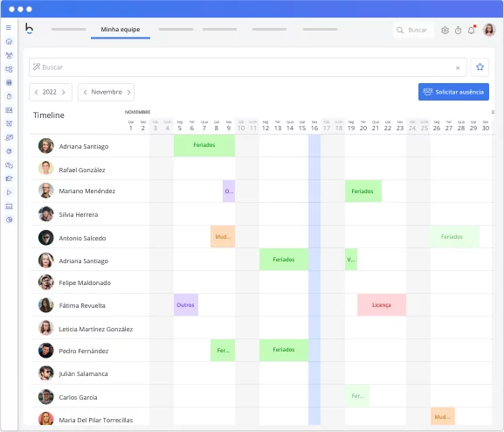The height and width of the screenshot is (432, 504).
Task: Open the settings gear icon
Action: pos(445,31)
